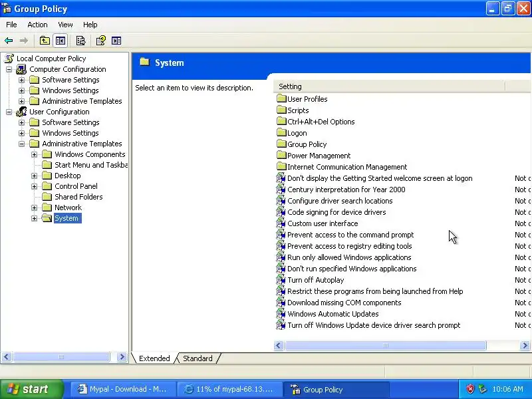Viewport: 532px width, 399px height.
Task: Switch to the Standard tab
Action: tap(198, 358)
